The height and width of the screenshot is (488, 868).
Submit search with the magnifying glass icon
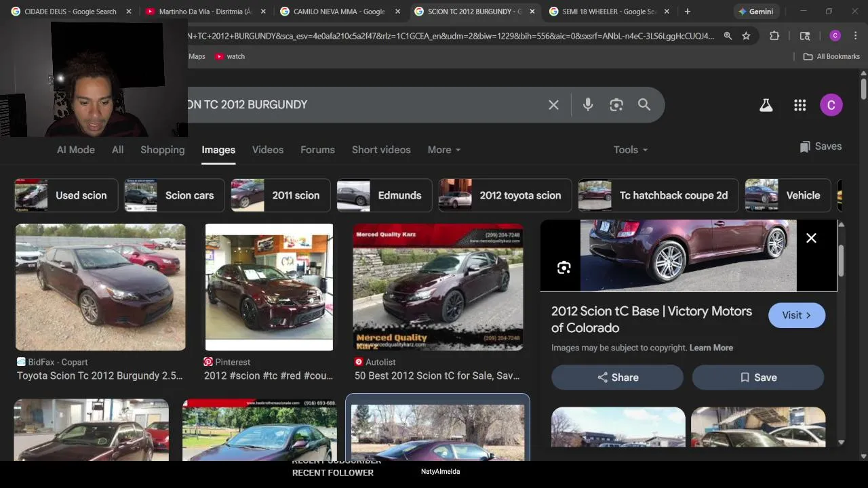[x=644, y=104]
